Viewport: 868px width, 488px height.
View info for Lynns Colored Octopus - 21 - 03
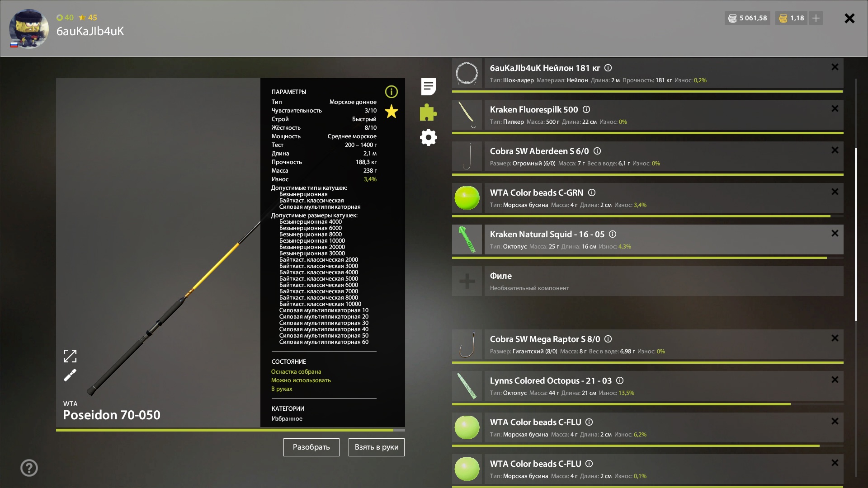pos(620,380)
